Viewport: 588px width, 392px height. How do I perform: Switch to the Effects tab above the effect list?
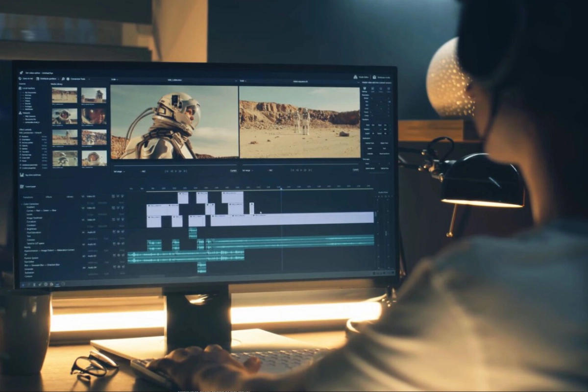point(49,197)
